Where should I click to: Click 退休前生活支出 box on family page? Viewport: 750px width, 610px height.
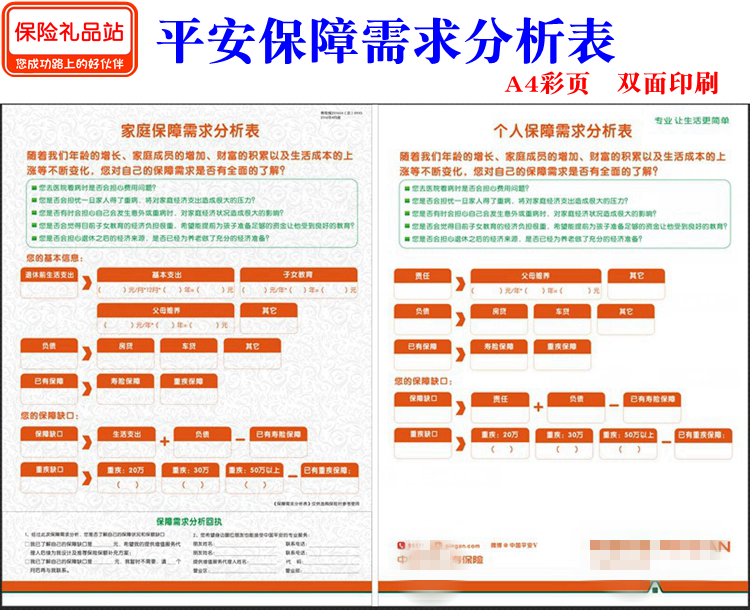(x=49, y=283)
